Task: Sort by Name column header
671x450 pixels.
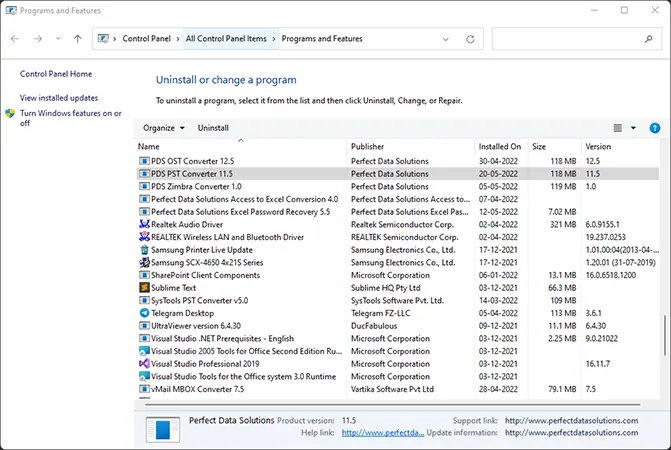Action: (x=148, y=147)
